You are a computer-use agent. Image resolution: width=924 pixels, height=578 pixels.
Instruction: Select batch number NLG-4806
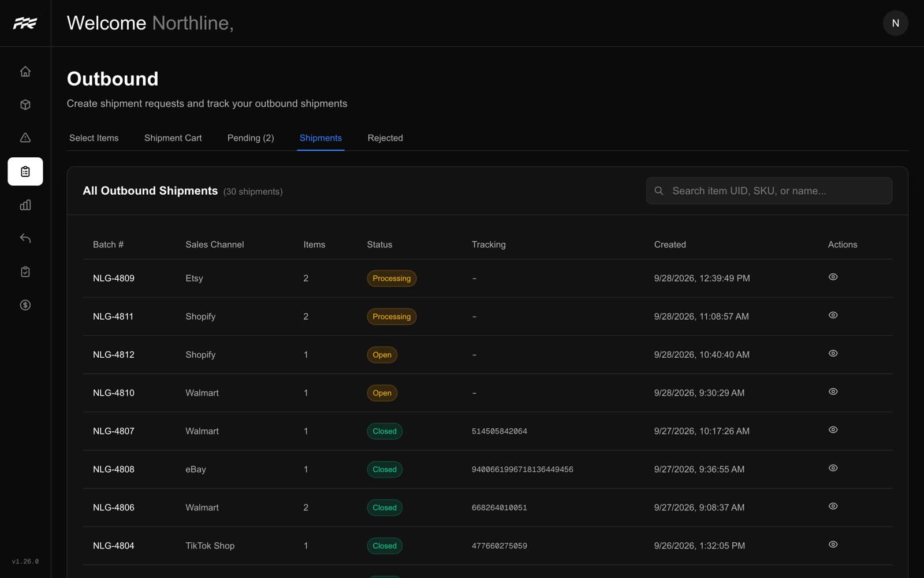[x=114, y=507]
